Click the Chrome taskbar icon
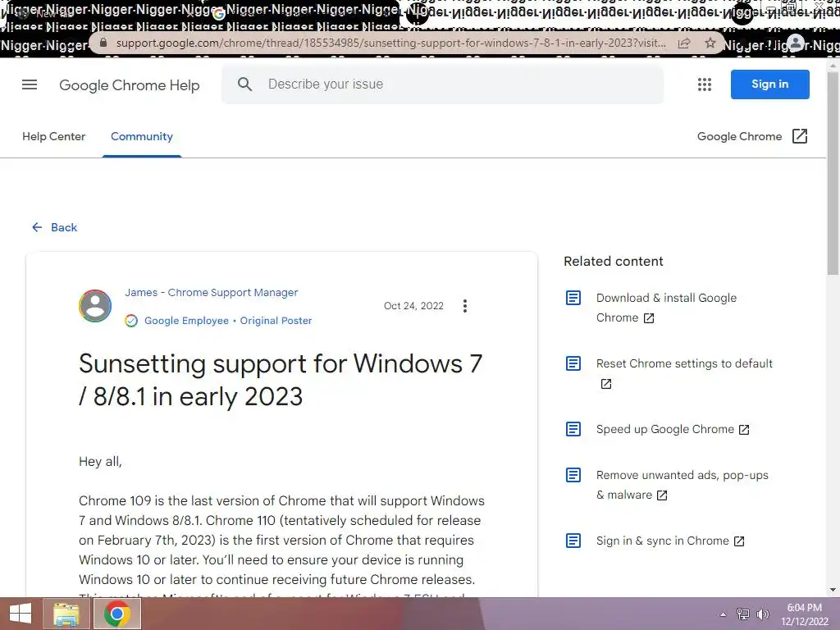The width and height of the screenshot is (840, 630). 117,614
